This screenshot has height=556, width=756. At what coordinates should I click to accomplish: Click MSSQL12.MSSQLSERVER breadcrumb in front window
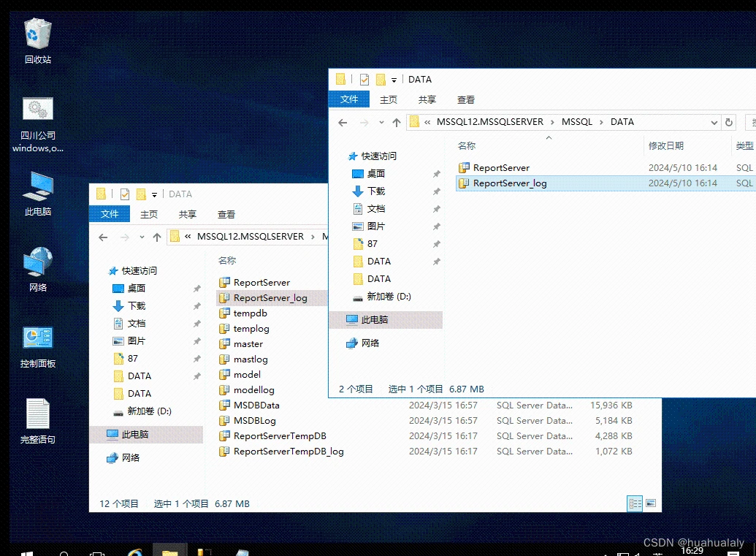[490, 122]
